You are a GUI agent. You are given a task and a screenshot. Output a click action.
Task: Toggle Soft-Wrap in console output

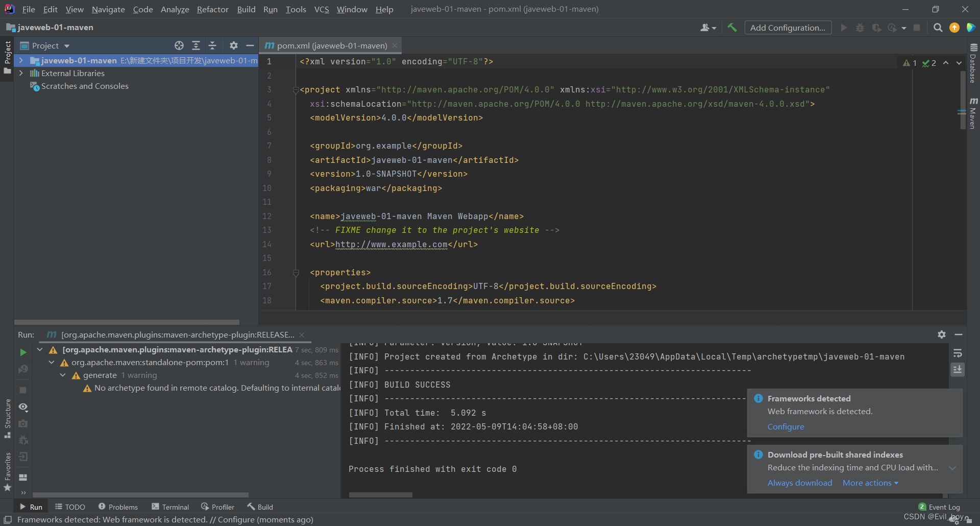[x=958, y=353]
